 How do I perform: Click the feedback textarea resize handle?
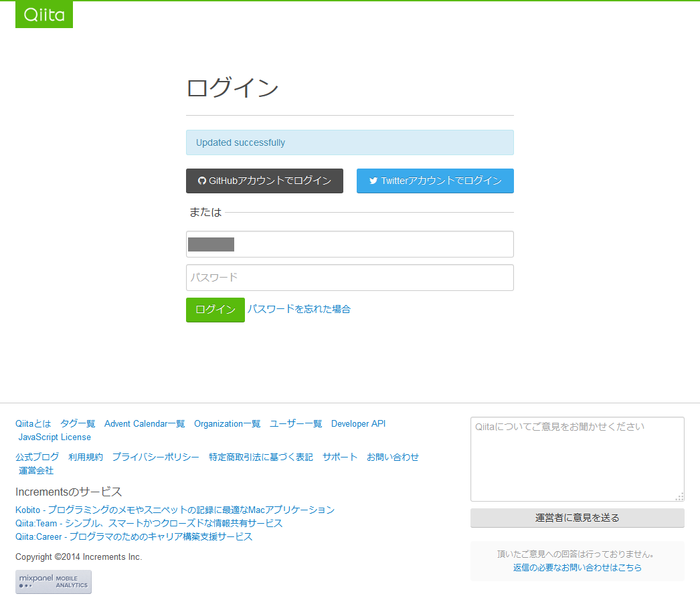(x=680, y=497)
